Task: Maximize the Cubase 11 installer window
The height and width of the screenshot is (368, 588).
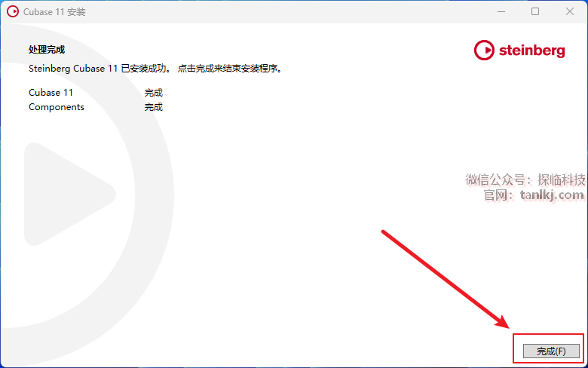Action: coord(535,11)
